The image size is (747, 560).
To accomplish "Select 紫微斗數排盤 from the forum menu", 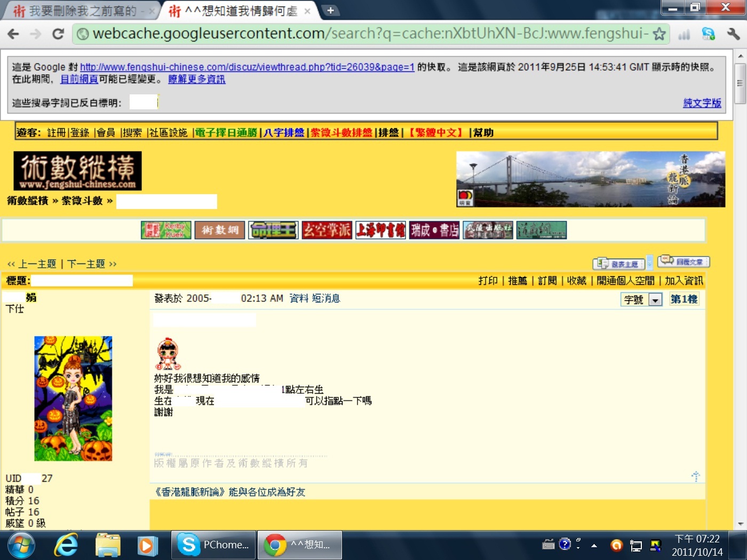I will (341, 132).
